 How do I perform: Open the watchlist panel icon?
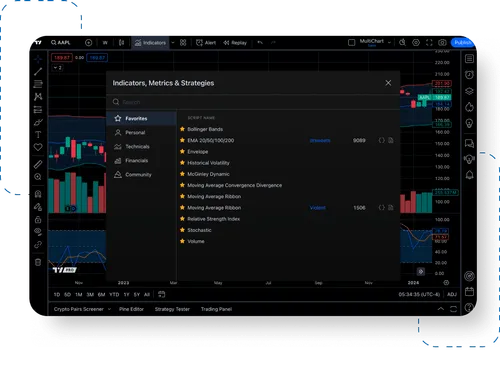click(x=469, y=59)
